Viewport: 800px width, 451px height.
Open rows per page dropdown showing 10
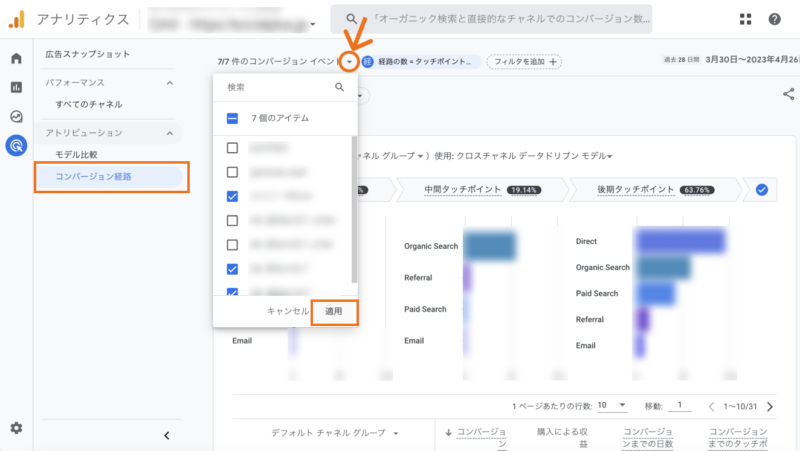(612, 405)
